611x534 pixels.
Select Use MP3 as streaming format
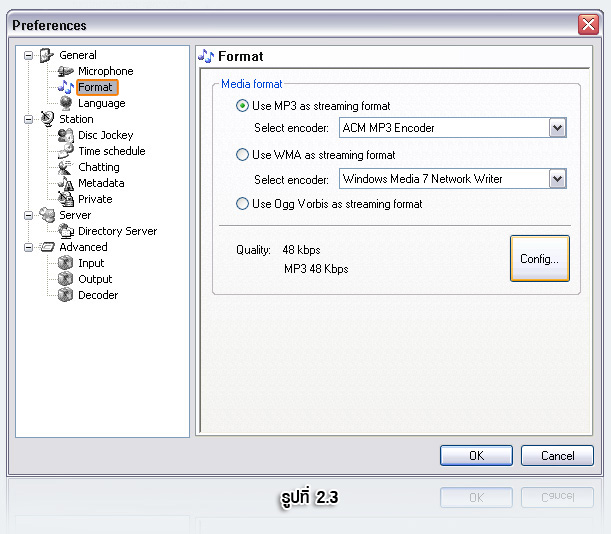(x=242, y=106)
